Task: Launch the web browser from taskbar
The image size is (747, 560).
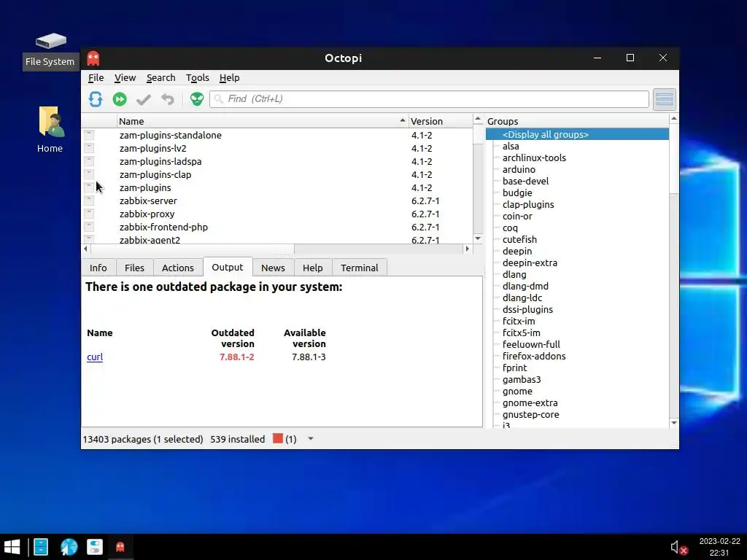Action: (x=69, y=547)
